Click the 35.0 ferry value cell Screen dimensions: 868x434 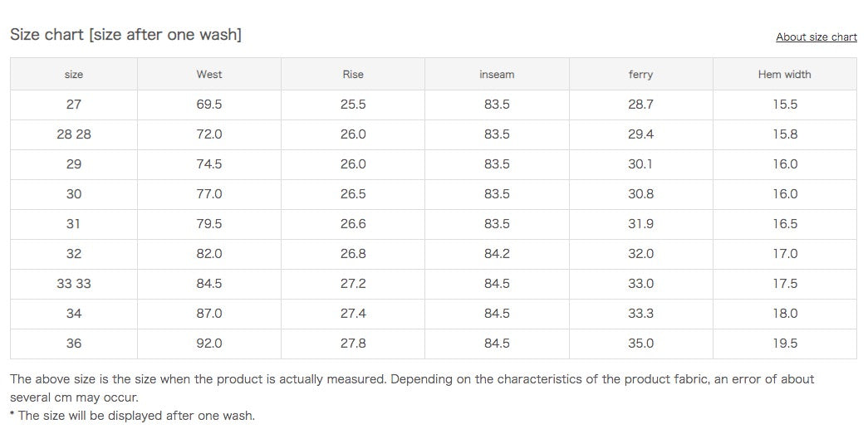[640, 344]
